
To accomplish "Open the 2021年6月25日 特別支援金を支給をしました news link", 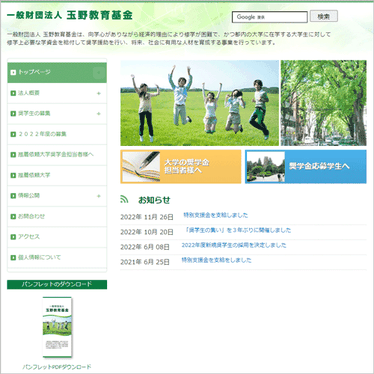I will (216, 260).
